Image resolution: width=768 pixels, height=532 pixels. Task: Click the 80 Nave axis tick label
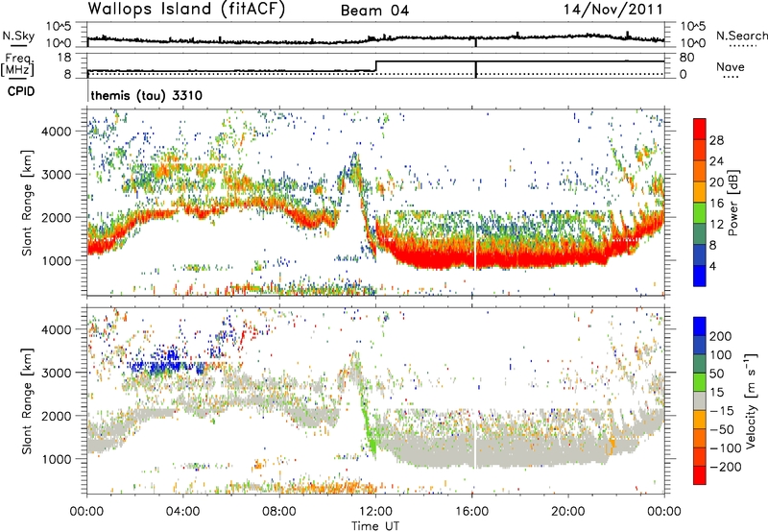686,58
